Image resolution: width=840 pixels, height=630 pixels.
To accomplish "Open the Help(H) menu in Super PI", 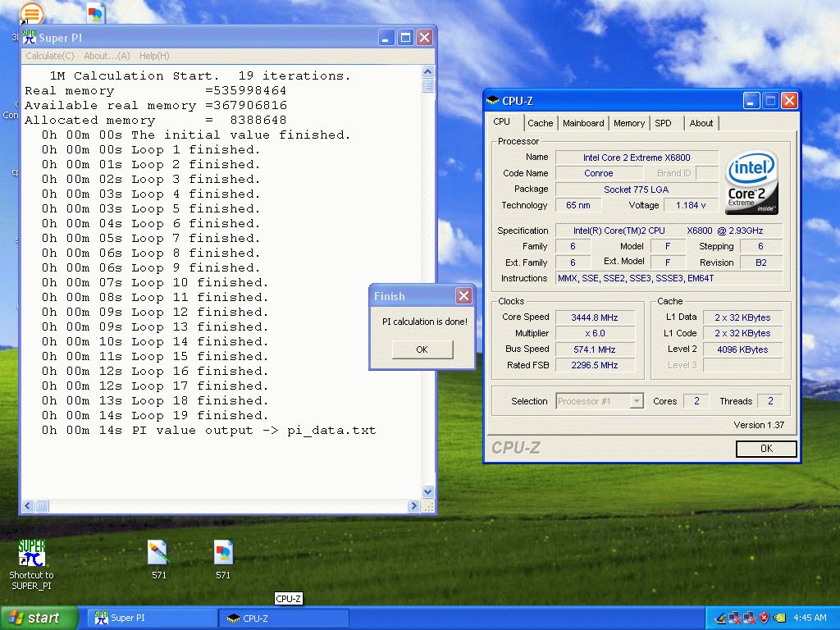I will coord(154,56).
